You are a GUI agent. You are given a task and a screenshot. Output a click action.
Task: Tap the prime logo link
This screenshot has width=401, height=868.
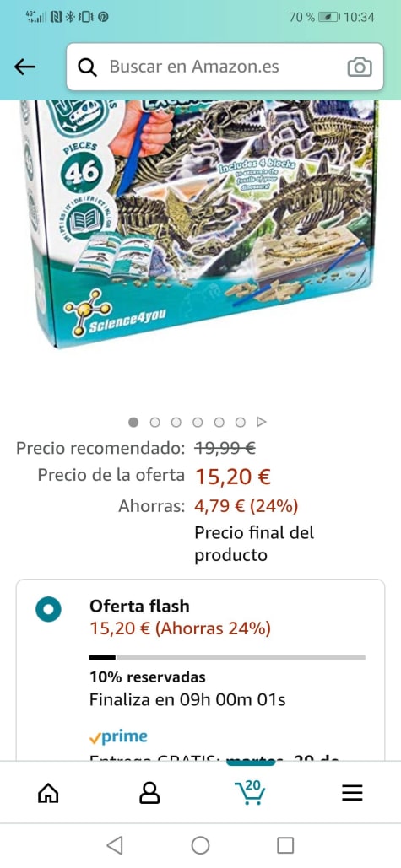[x=118, y=736]
